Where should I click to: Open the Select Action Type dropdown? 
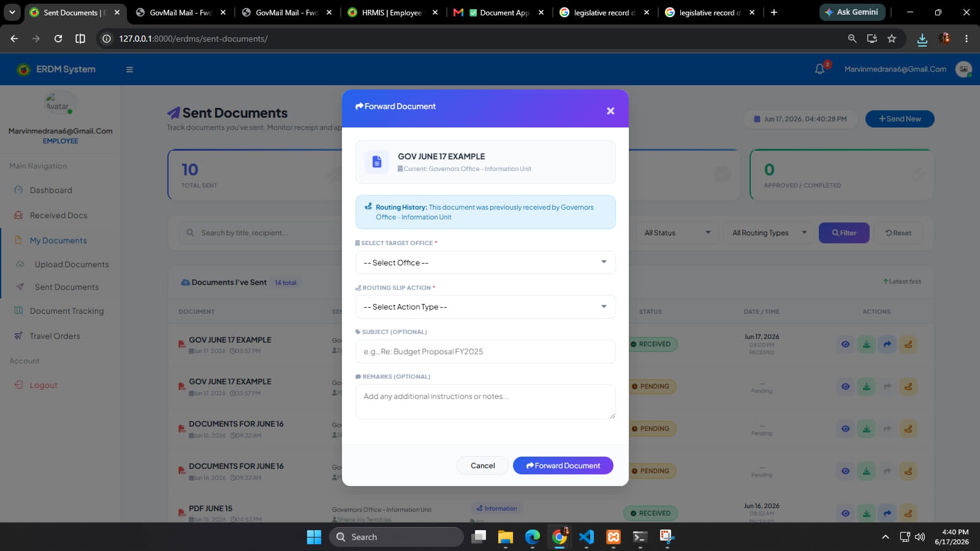click(x=485, y=306)
